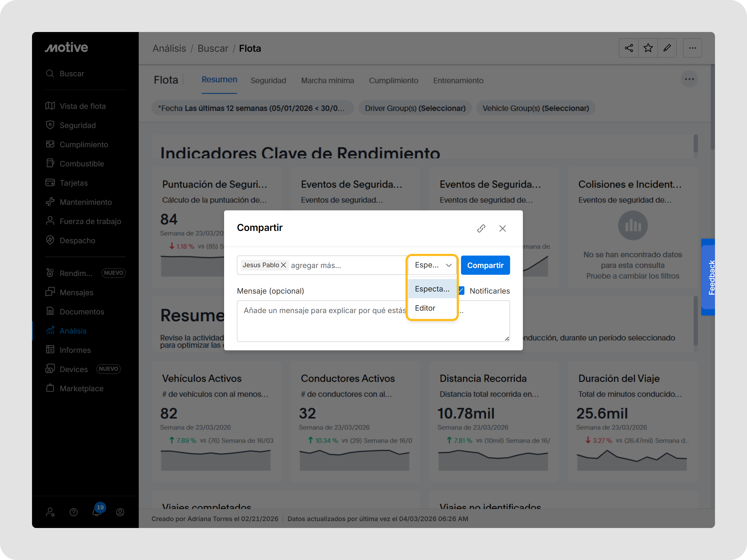
Task: Click the pencil edit icon
Action: click(x=667, y=48)
